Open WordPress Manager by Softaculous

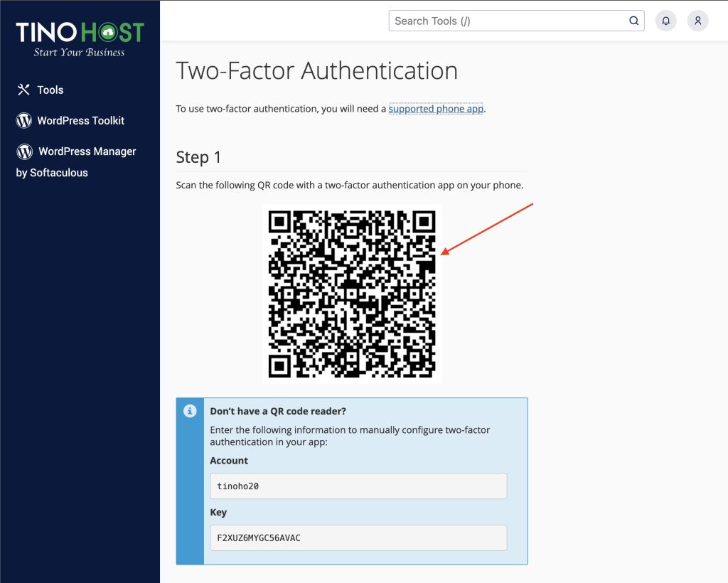click(x=76, y=161)
